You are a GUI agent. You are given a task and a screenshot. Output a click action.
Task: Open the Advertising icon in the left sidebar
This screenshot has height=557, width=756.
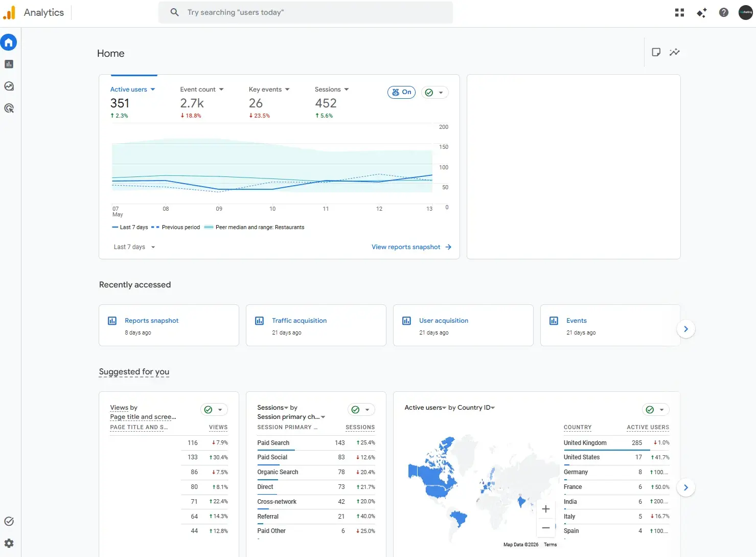(9, 108)
